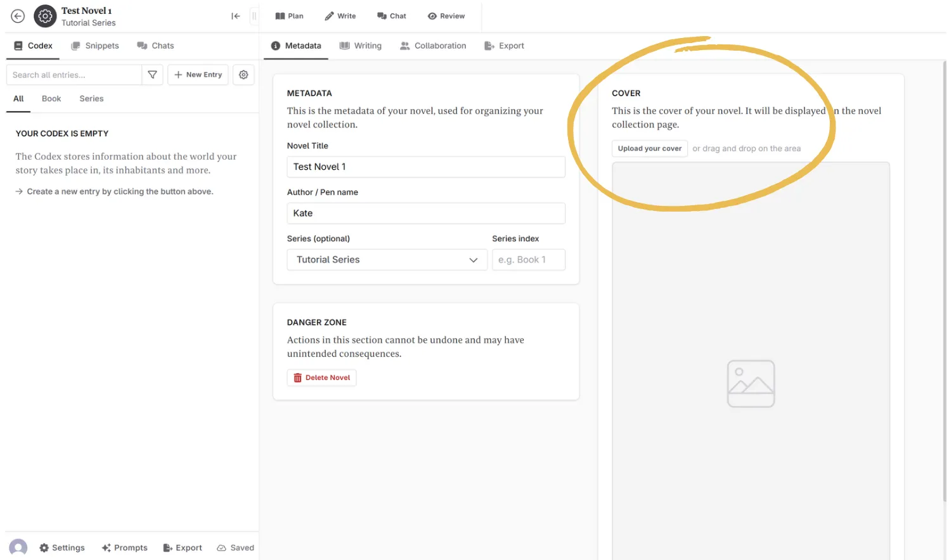This screenshot has width=949, height=560.
Task: Select the Book filter in Codex
Action: [x=51, y=98]
